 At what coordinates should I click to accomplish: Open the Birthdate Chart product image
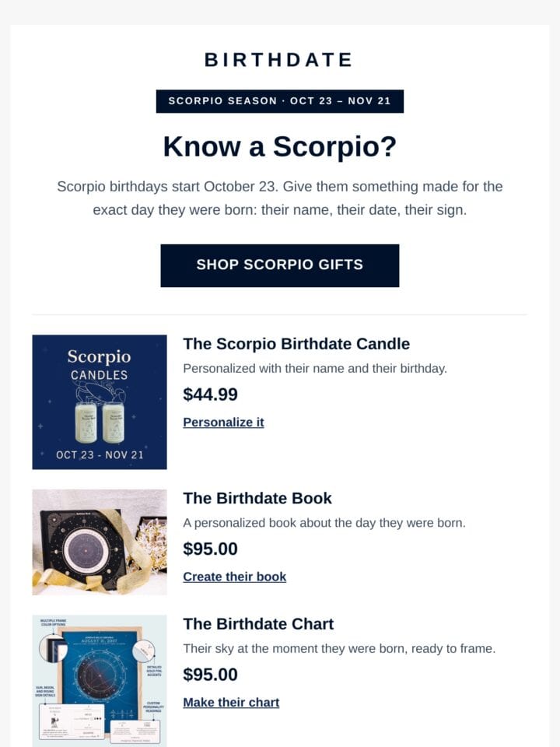click(100, 681)
